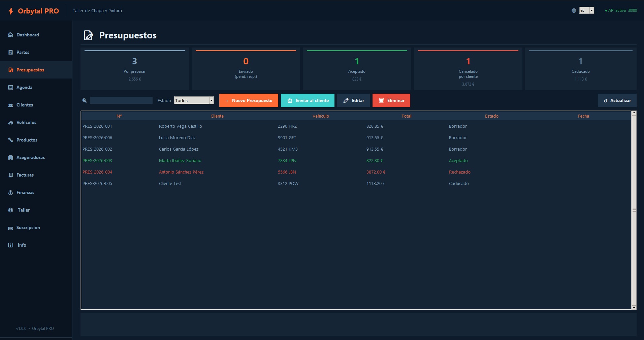Viewport: 644px width, 340px height.
Task: Click the globe language icon
Action: [x=574, y=10]
